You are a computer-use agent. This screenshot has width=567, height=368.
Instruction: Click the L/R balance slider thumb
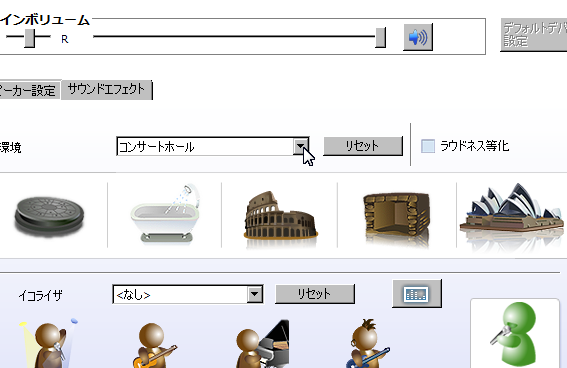[x=30, y=37]
